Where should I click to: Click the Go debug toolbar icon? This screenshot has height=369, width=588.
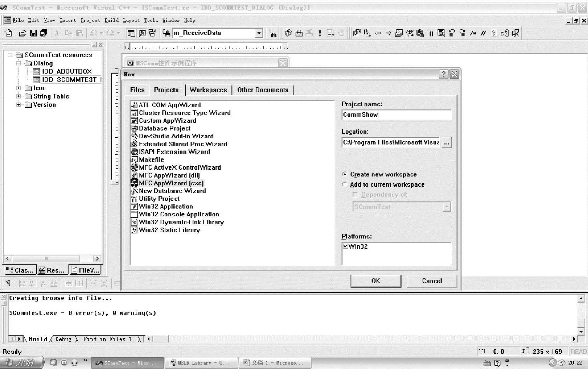coord(330,33)
